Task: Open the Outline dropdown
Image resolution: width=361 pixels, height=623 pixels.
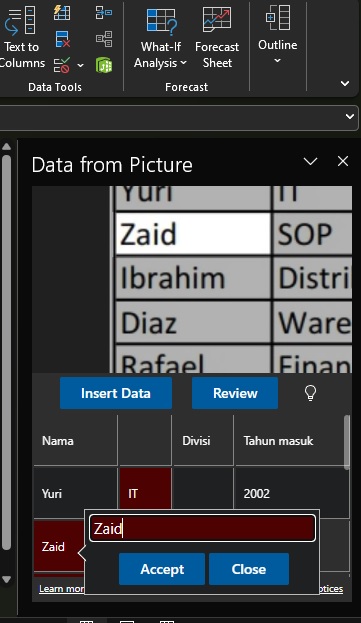Action: [278, 35]
